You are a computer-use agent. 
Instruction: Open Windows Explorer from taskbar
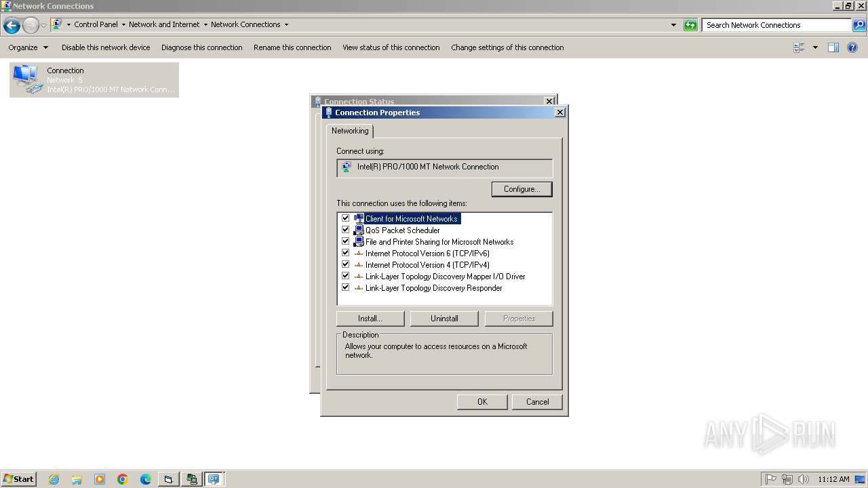pos(77,479)
